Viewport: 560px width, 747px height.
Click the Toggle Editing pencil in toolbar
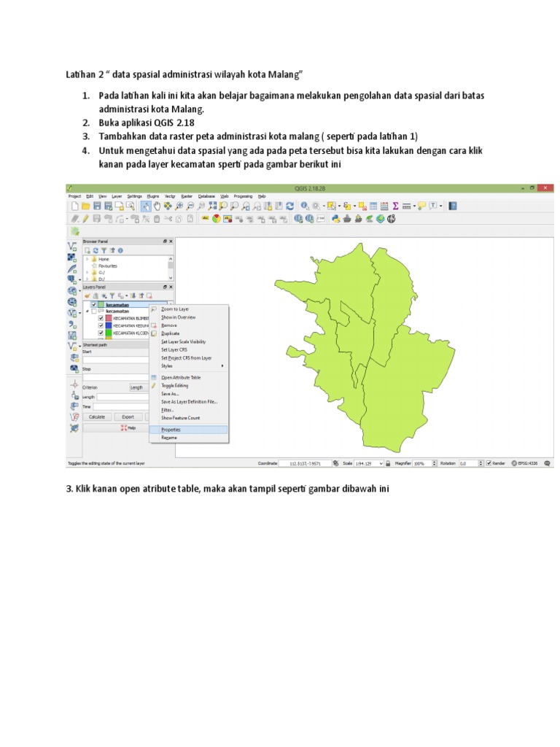coord(86,218)
